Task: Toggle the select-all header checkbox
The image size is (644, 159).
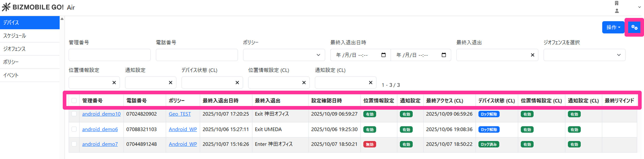Action: [74, 101]
